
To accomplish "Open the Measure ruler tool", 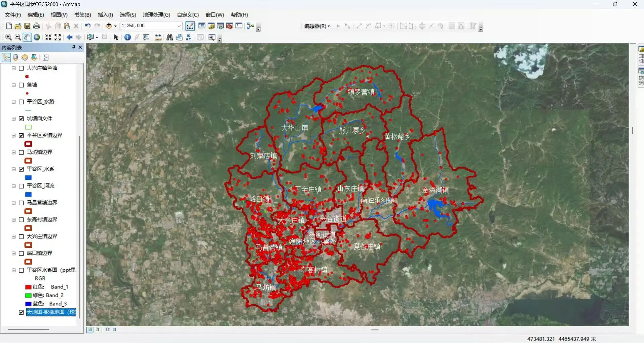I will (158, 37).
